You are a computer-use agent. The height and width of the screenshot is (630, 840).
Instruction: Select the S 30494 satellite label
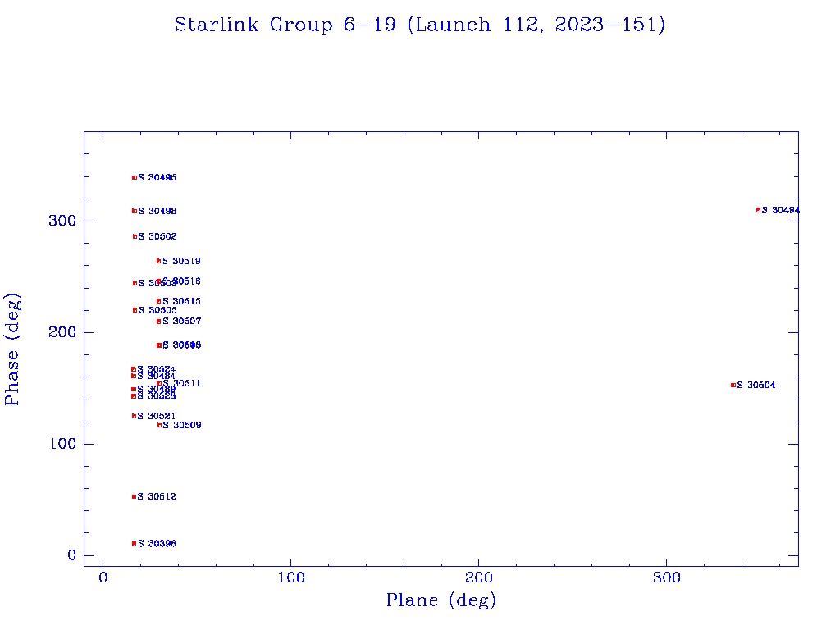click(x=781, y=210)
